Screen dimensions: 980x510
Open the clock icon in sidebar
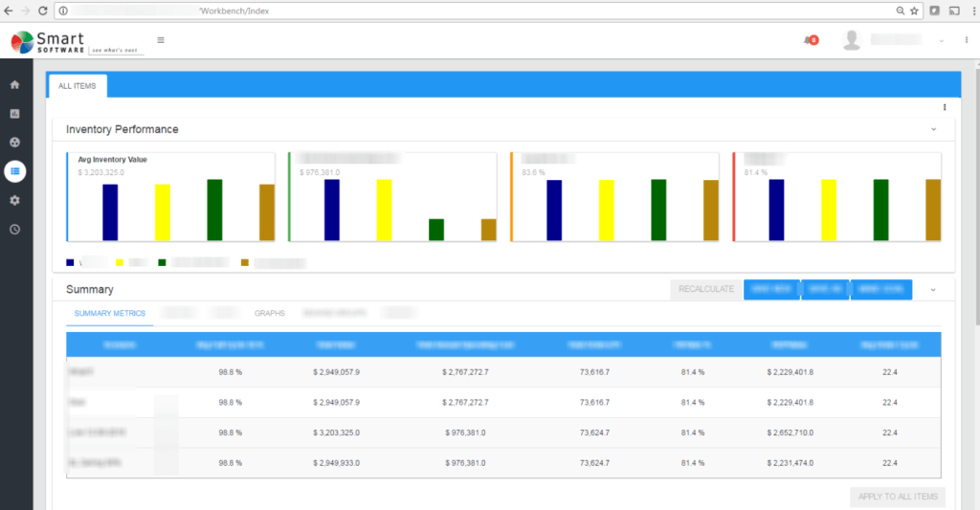[x=15, y=230]
